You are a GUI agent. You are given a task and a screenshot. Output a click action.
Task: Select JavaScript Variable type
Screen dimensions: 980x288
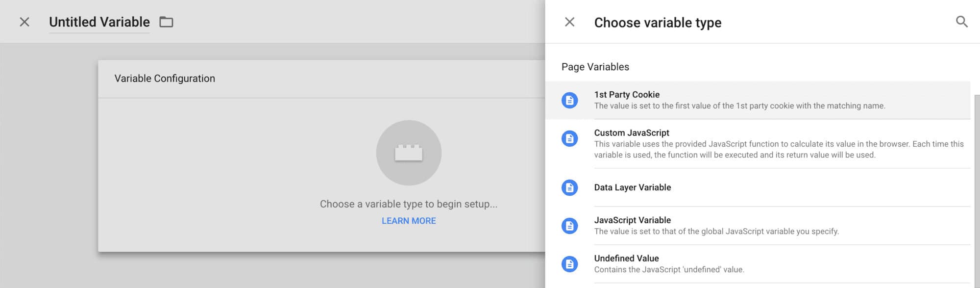pos(758,226)
